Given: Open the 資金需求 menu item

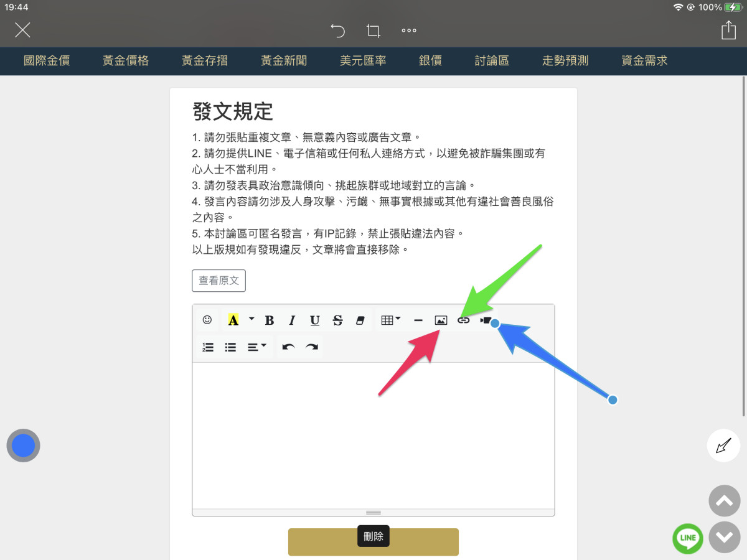Looking at the screenshot, I should click(x=644, y=61).
